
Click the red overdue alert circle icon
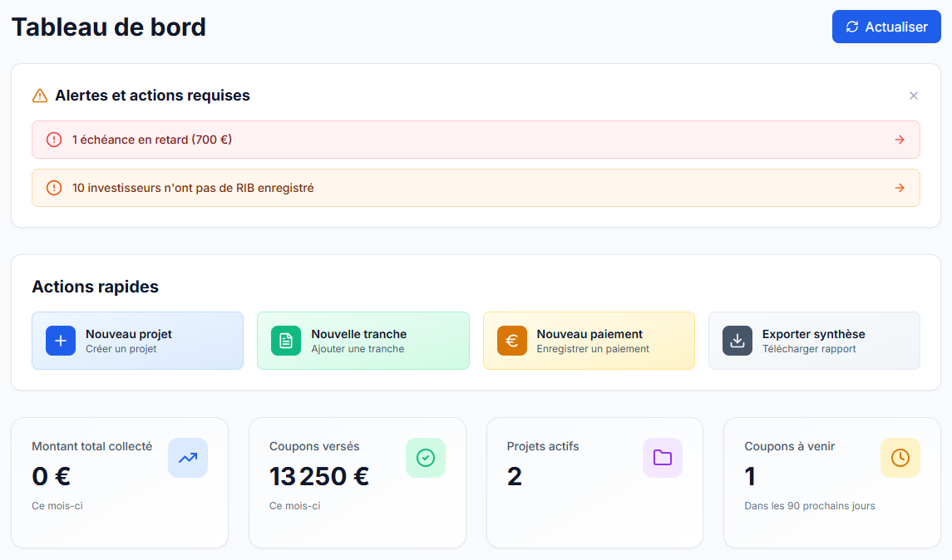pyautogui.click(x=54, y=140)
